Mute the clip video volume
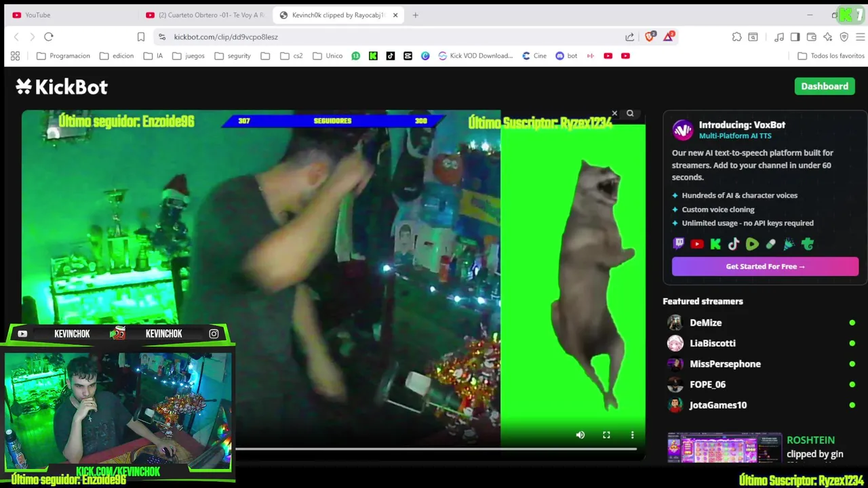 pos(580,435)
